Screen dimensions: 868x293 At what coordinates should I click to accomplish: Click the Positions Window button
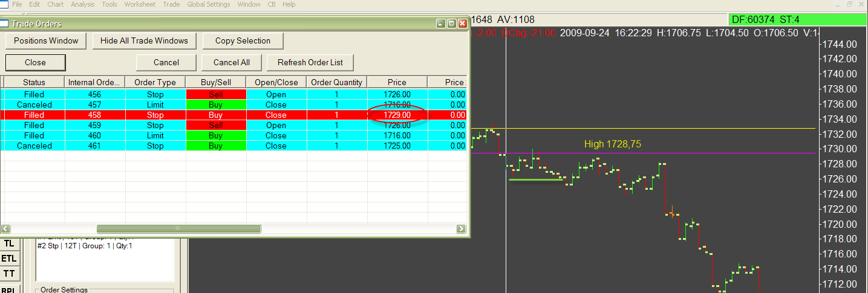click(x=47, y=41)
